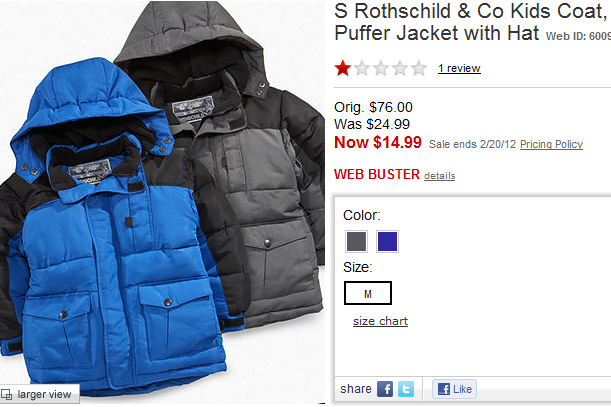Choose the blue color swatch
Image resolution: width=611 pixels, height=407 pixels.
point(387,241)
